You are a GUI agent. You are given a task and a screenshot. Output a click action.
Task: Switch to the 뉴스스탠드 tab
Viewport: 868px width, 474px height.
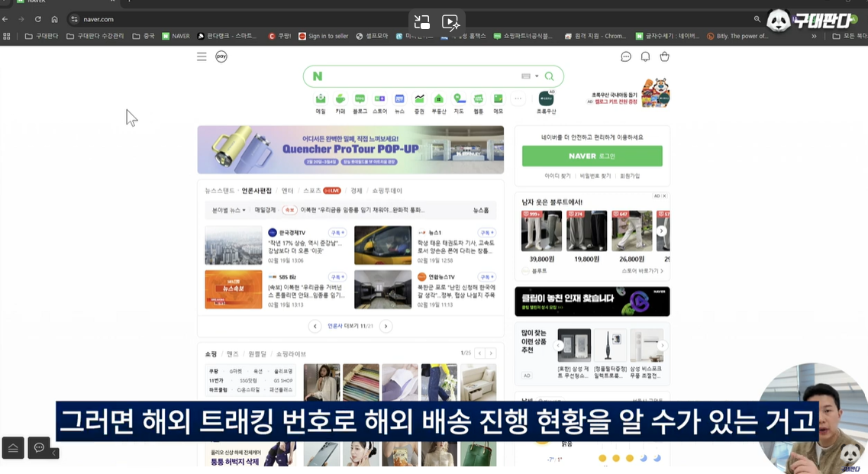[220, 191]
